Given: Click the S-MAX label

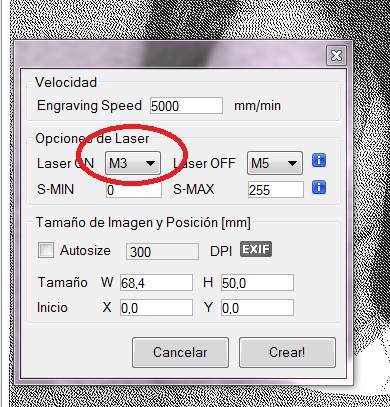Looking at the screenshot, I should tap(194, 189).
